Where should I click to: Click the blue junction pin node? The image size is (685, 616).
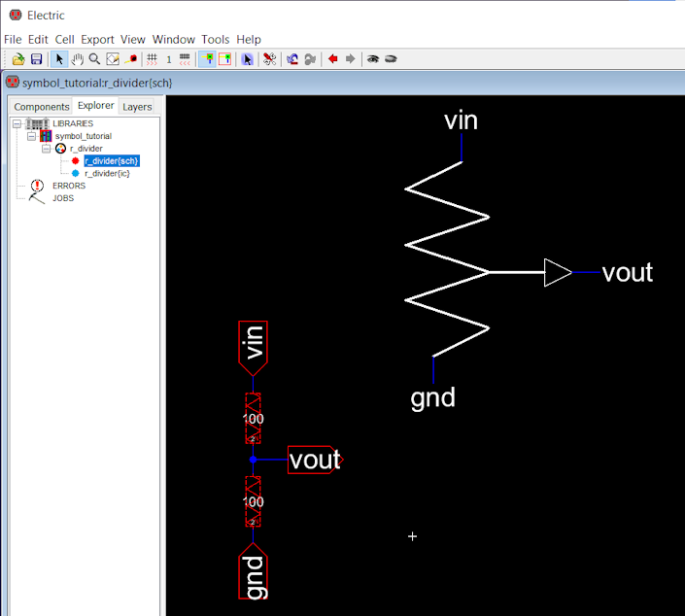click(253, 460)
